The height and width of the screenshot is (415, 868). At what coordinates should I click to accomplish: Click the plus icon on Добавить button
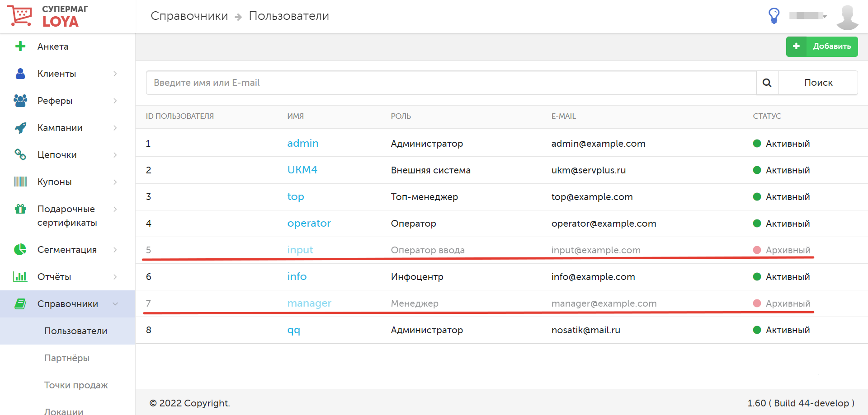pyautogui.click(x=797, y=46)
